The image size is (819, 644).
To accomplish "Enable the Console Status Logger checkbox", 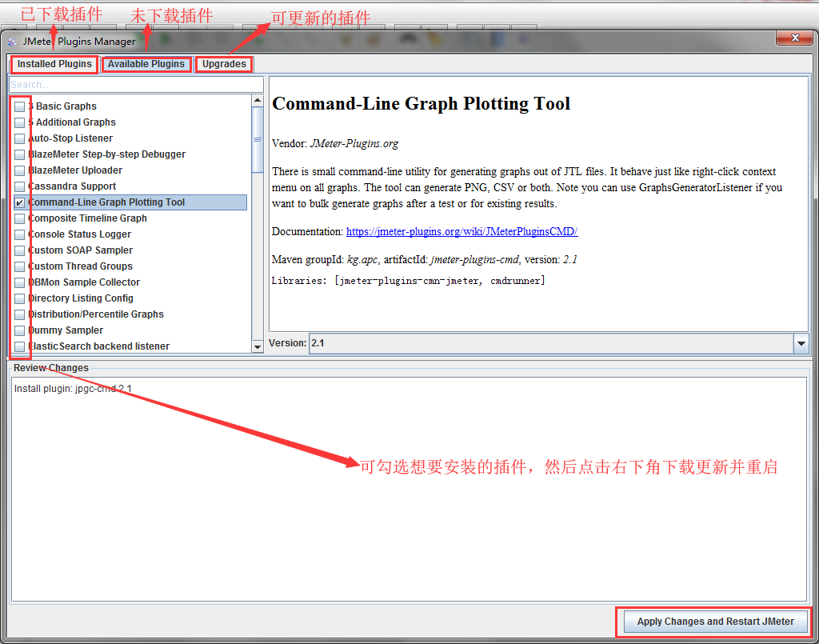I will [20, 234].
